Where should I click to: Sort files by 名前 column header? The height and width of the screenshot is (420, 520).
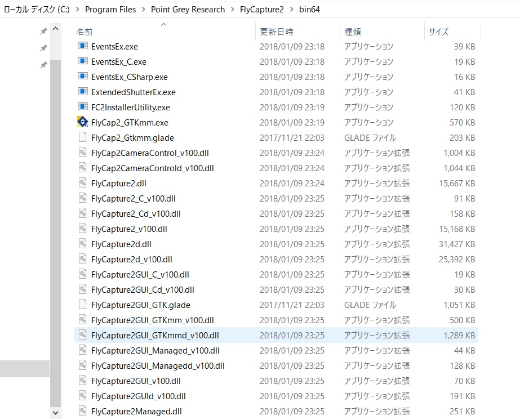click(165, 32)
